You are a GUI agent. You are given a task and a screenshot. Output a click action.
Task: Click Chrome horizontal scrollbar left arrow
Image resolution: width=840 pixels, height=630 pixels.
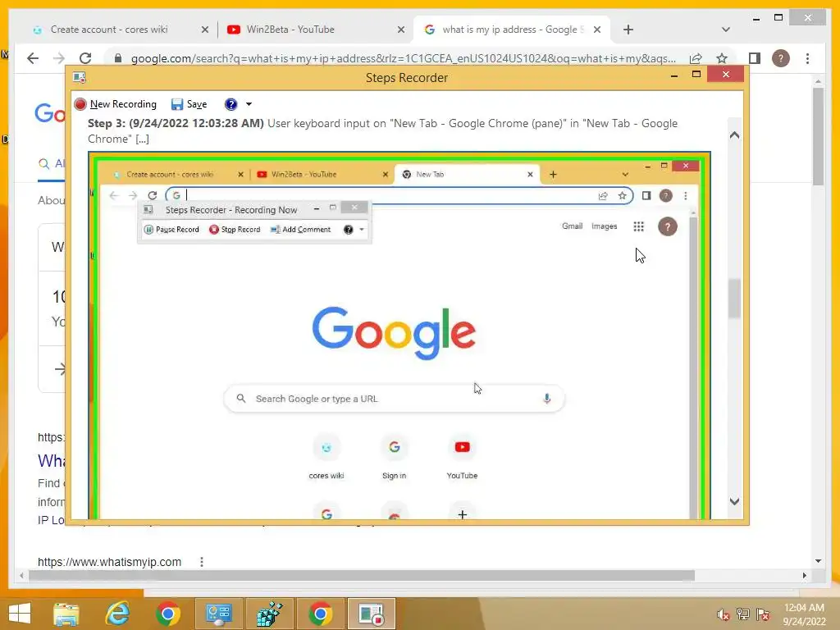click(x=21, y=575)
